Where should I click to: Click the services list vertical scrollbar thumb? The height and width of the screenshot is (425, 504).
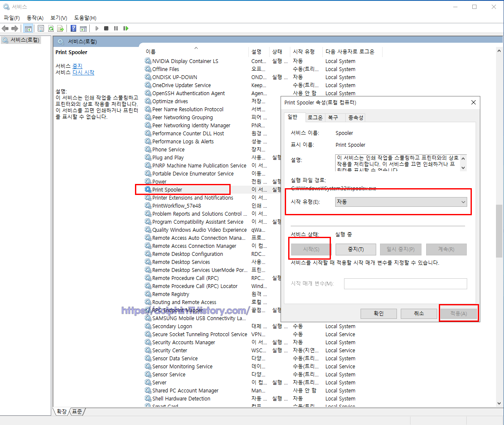click(x=499, y=230)
